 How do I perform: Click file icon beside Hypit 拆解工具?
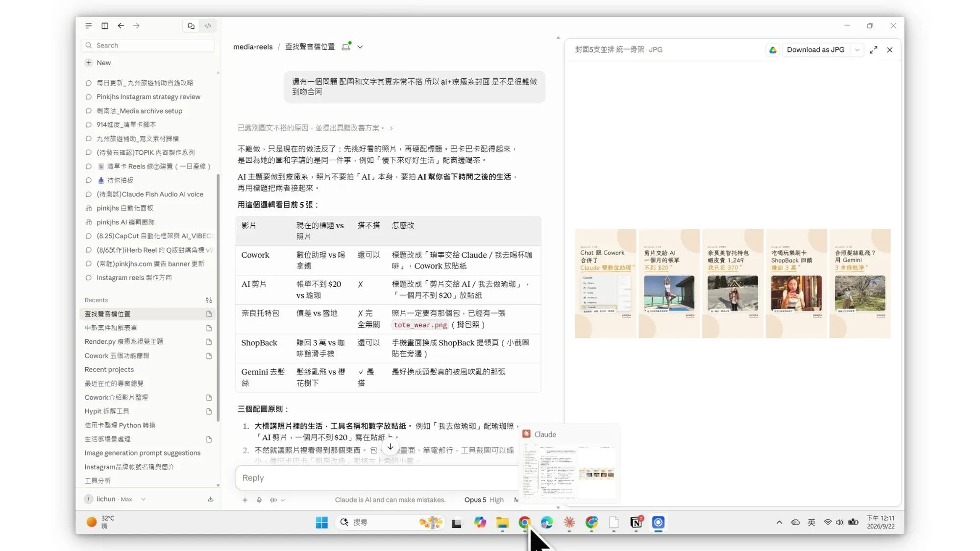[209, 411]
